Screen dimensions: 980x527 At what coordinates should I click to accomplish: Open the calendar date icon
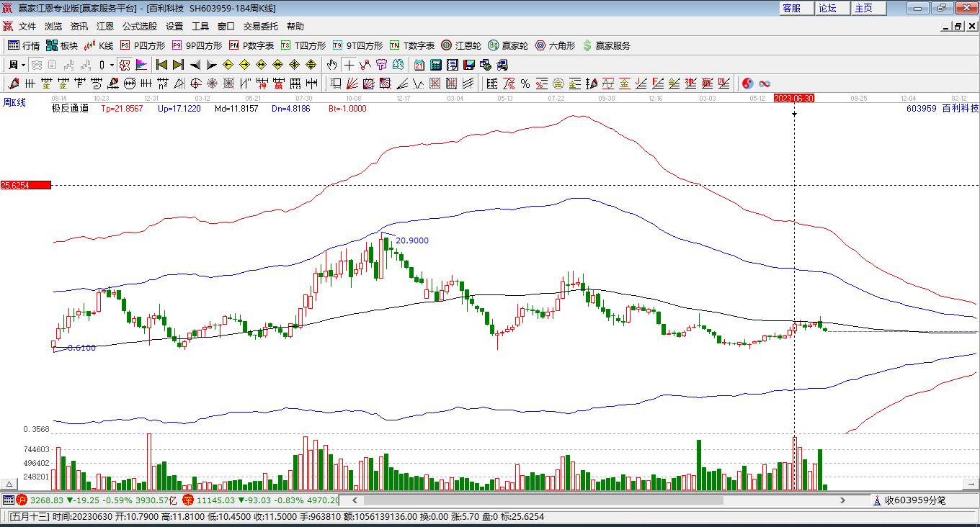click(419, 65)
